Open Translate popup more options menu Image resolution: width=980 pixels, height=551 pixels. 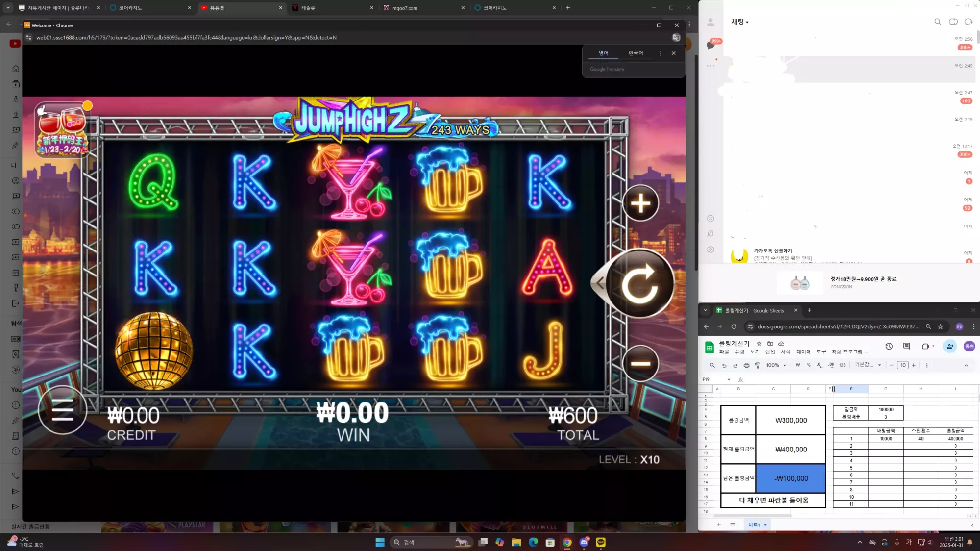coord(661,53)
